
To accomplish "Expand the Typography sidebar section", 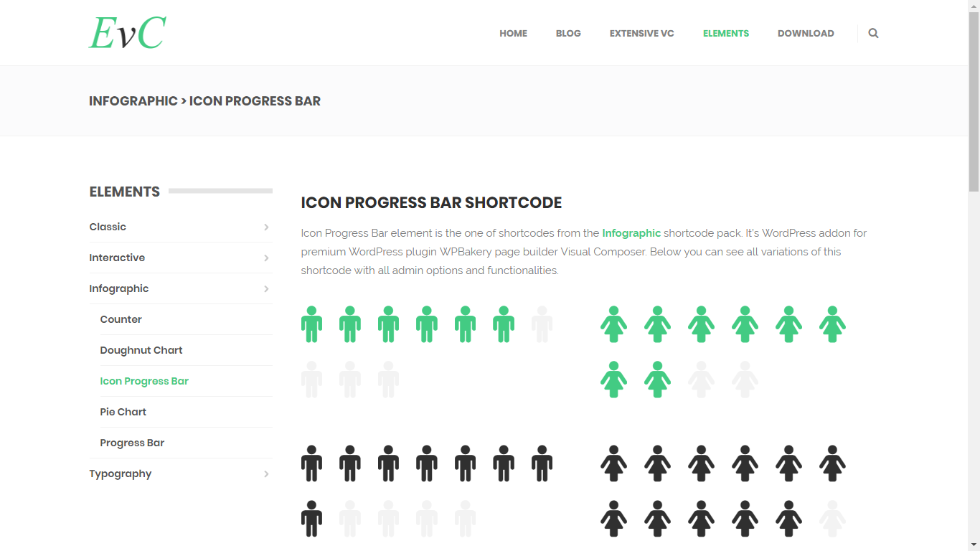I will pos(120,474).
